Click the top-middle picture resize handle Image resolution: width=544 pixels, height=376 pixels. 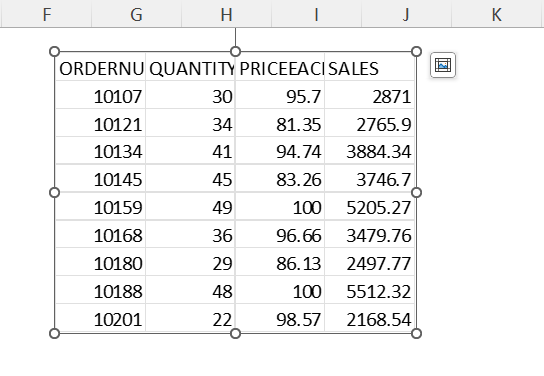tap(235, 52)
